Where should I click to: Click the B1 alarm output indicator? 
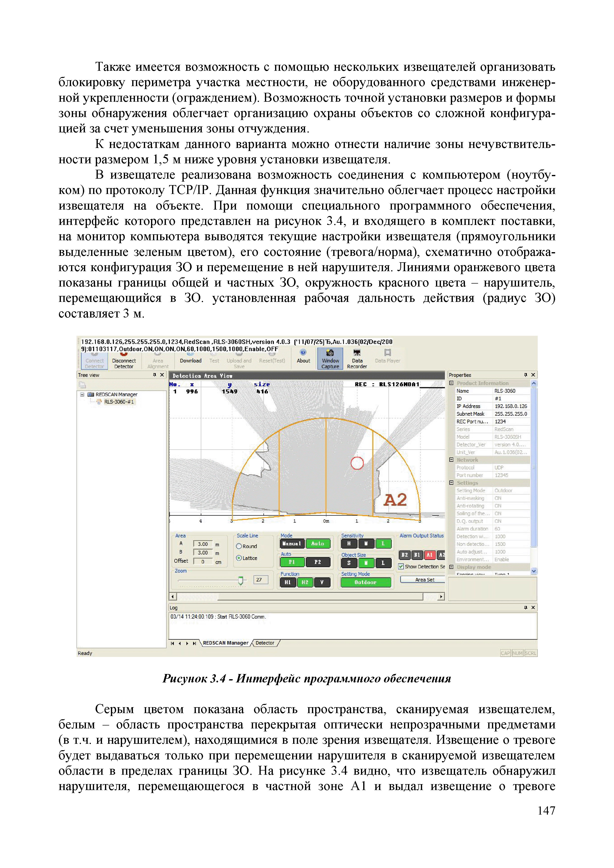point(417,555)
